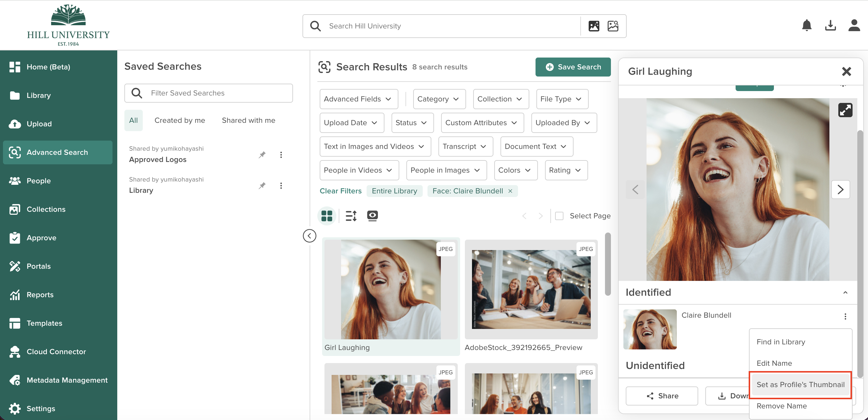Pin the Approved Logos saved search
The width and height of the screenshot is (868, 420).
(x=262, y=155)
